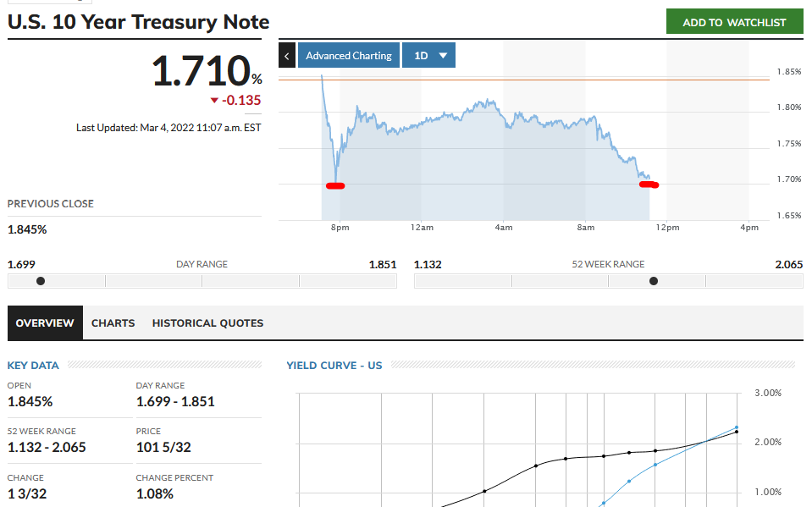This screenshot has height=507, width=812.
Task: Click the Key Data 52 week range 1.132 - 2.065
Action: point(47,448)
